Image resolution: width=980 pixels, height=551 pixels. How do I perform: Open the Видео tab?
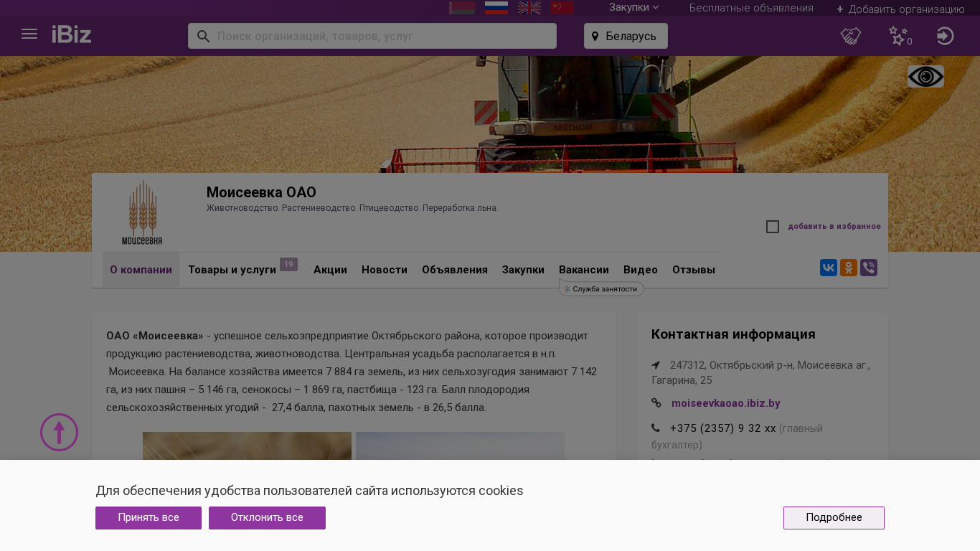pos(641,270)
